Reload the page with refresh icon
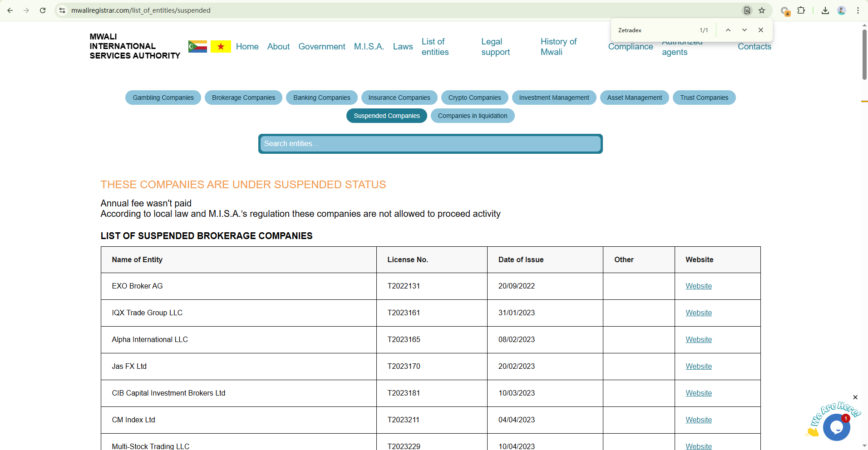 point(43,10)
